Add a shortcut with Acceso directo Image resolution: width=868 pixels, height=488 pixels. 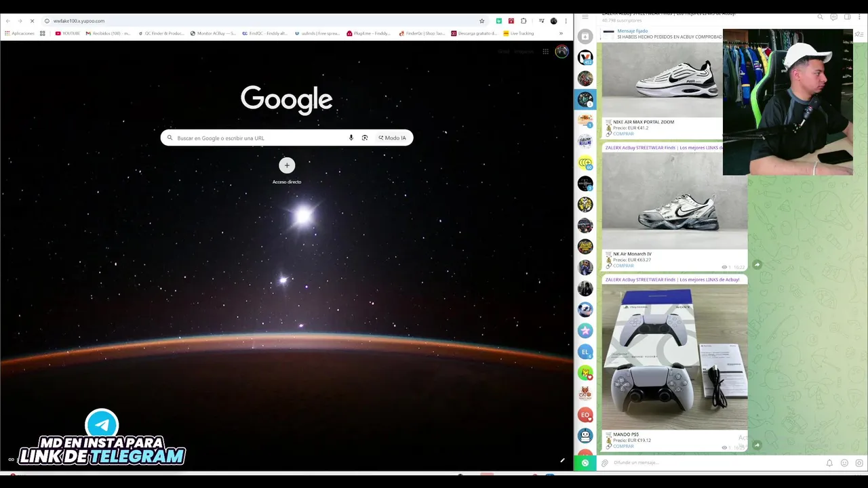point(287,171)
